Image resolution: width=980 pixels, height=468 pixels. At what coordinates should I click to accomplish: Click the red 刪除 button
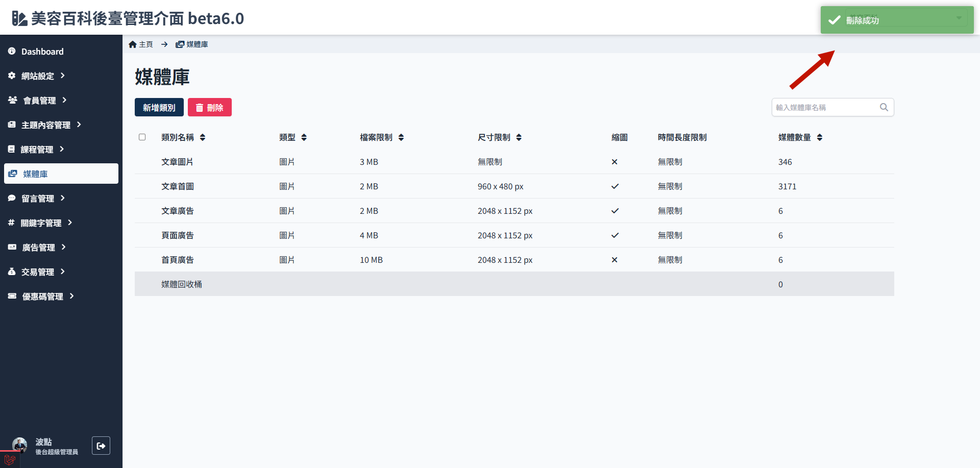(x=210, y=107)
